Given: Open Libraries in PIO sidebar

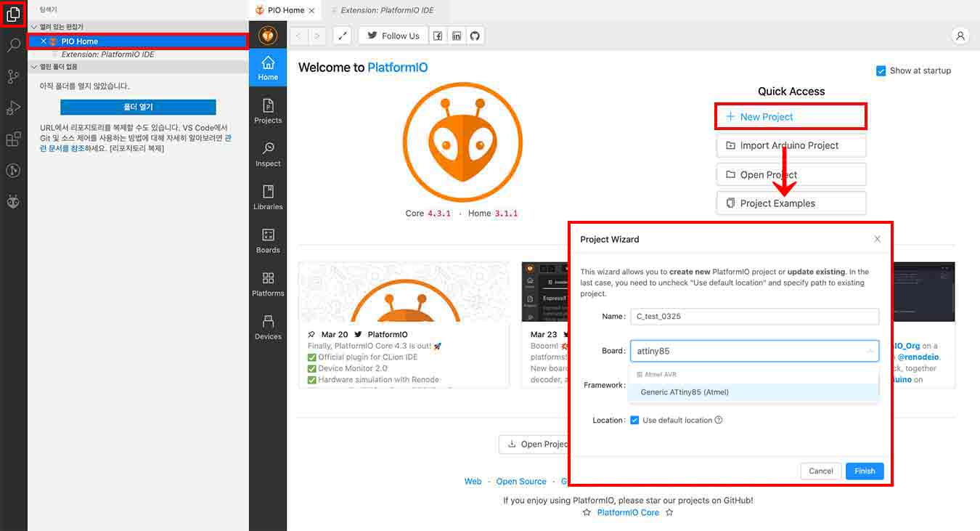Looking at the screenshot, I should (x=268, y=198).
